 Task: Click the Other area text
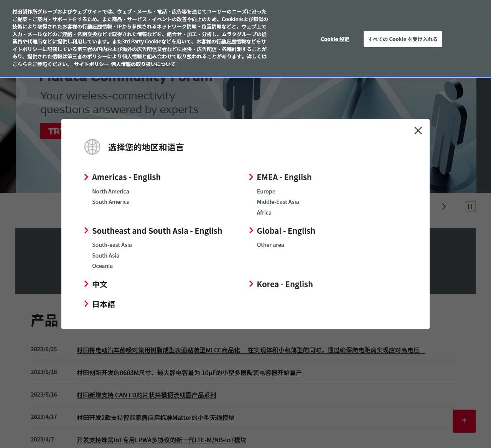270,245
